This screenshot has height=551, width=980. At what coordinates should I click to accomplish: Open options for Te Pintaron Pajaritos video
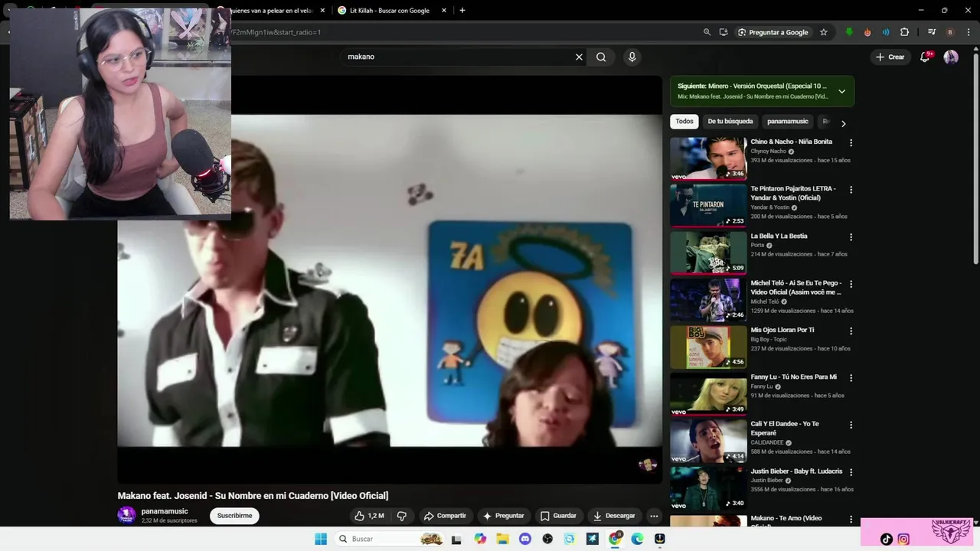pyautogui.click(x=851, y=190)
